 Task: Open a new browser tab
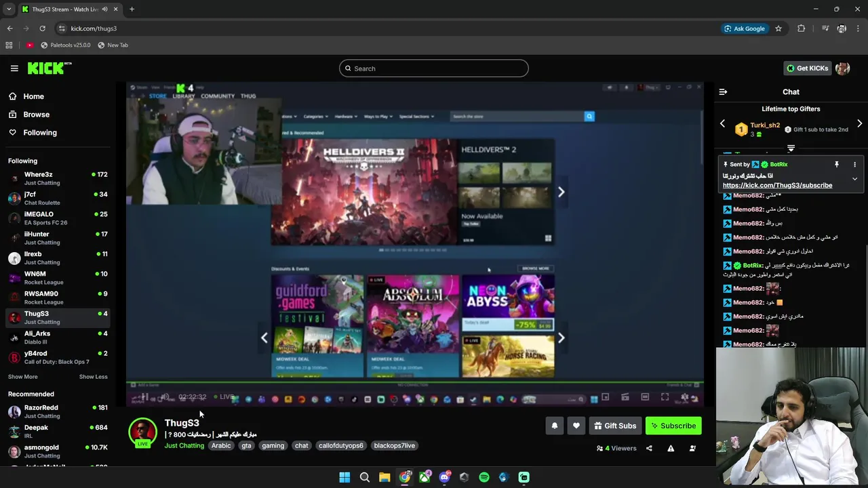[132, 9]
